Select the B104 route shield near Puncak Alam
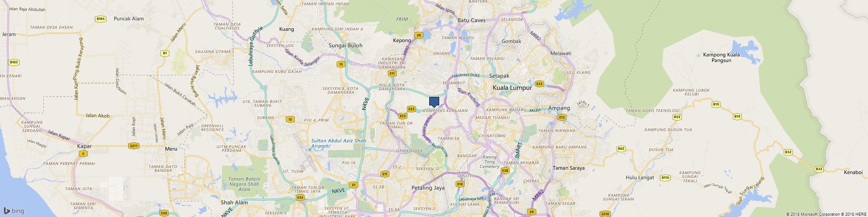The height and width of the screenshot is (217, 868). (101, 19)
